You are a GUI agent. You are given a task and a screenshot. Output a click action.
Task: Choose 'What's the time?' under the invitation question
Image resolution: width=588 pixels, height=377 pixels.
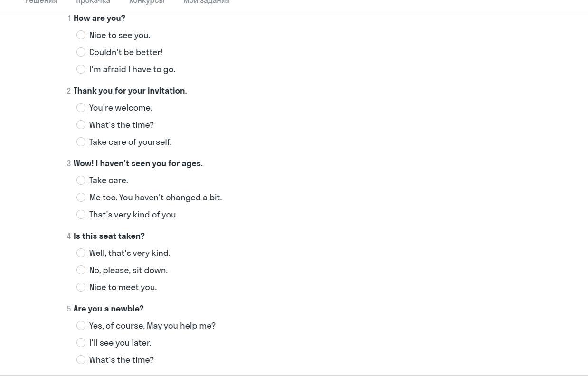click(81, 125)
